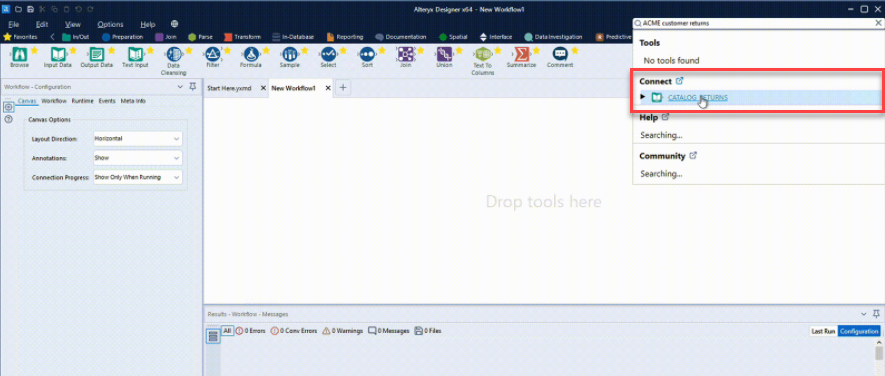Toggle favorite star on Filter tool

coord(227,50)
